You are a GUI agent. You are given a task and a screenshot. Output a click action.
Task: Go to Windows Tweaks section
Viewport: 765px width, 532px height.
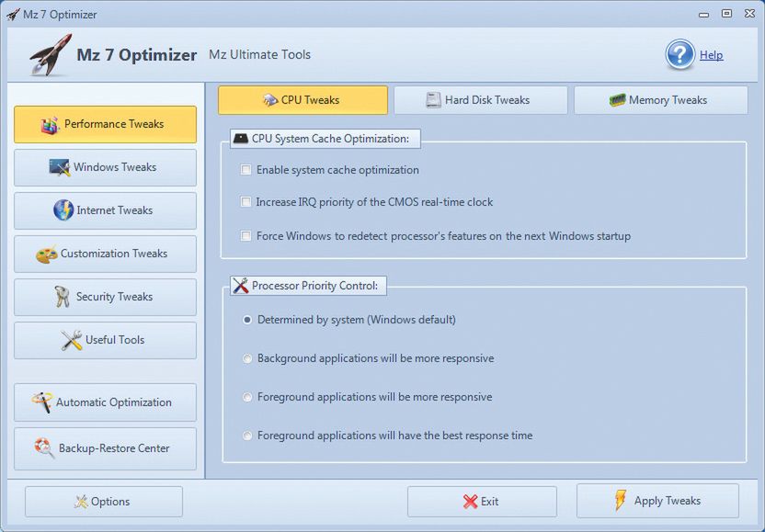click(106, 167)
